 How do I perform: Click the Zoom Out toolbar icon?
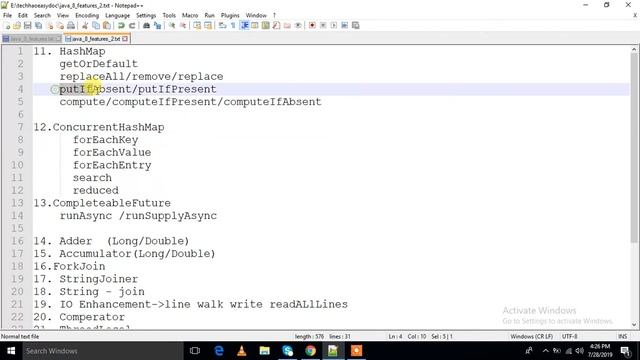(x=183, y=25)
